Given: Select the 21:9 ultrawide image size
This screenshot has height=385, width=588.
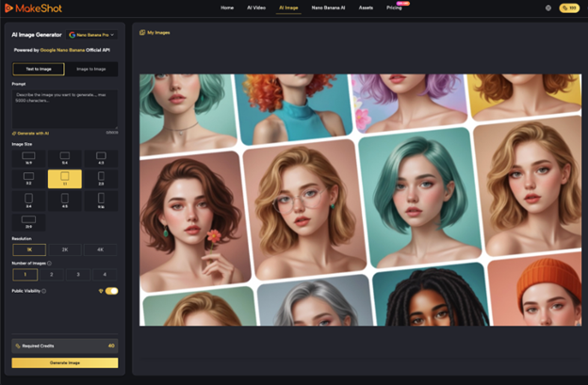Looking at the screenshot, I should tap(28, 222).
